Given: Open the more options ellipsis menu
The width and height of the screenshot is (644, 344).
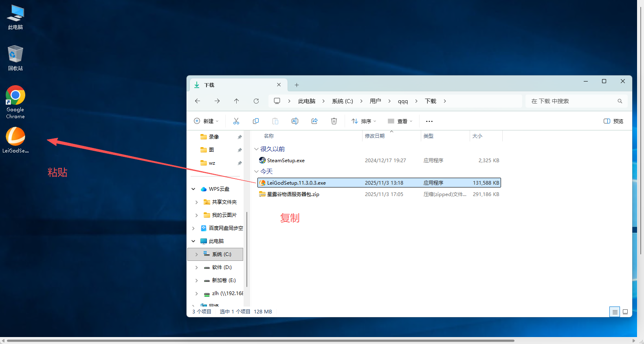Looking at the screenshot, I should click(429, 121).
